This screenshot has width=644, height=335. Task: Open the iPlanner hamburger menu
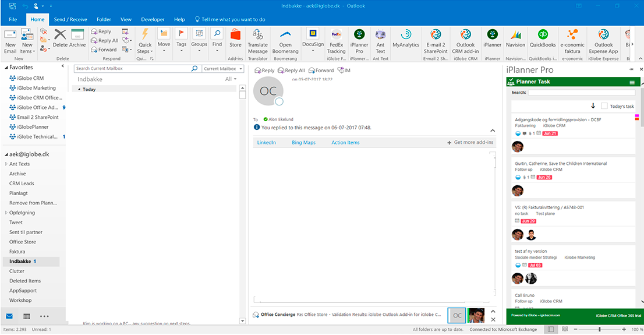click(632, 82)
